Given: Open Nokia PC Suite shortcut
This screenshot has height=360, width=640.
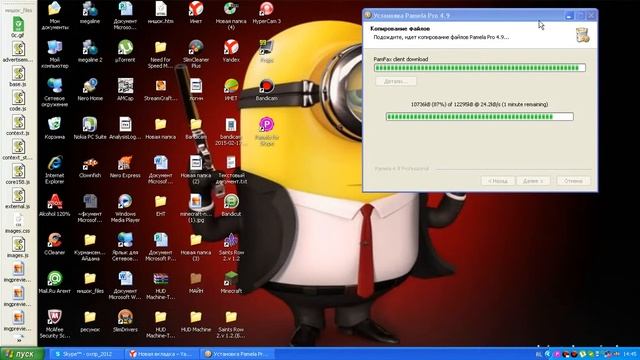Looking at the screenshot, I should (90, 128).
